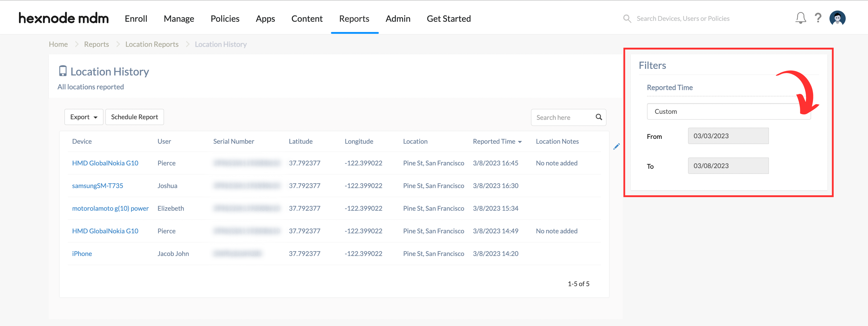Screen dimensions: 868x326
Task: Open Reports breadcrumb link
Action: pos(96,44)
